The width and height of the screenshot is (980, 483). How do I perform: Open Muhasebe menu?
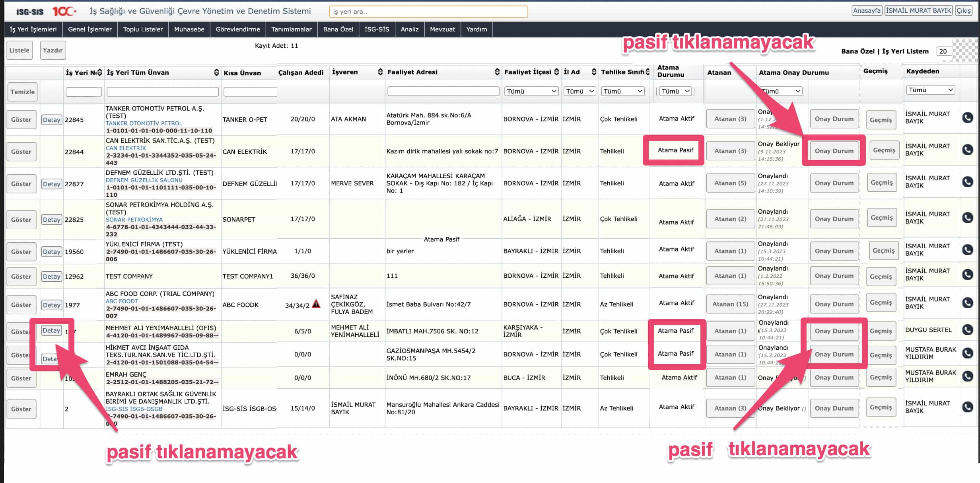[189, 29]
